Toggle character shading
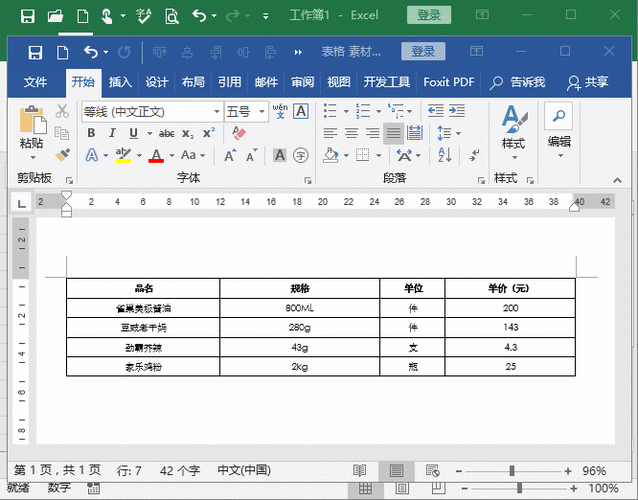Screen dimensions: 638x500 point(280,155)
